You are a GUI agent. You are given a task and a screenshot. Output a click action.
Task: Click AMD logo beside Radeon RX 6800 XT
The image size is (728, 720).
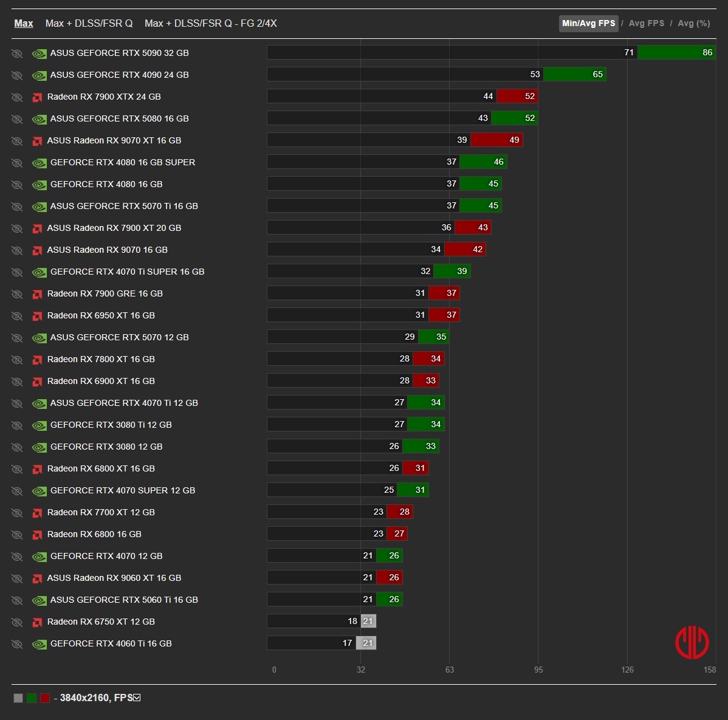(x=37, y=469)
